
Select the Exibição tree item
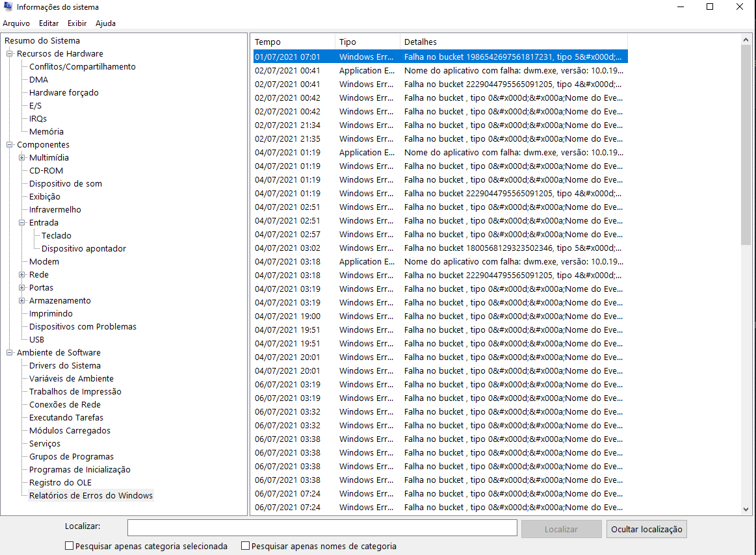(x=45, y=197)
